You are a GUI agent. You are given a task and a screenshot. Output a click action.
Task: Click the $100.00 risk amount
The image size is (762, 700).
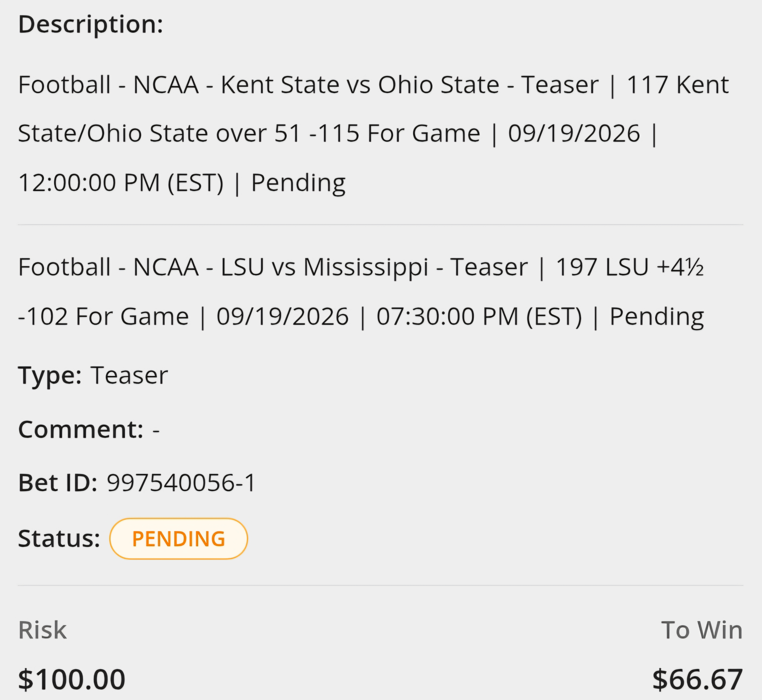pos(72,679)
